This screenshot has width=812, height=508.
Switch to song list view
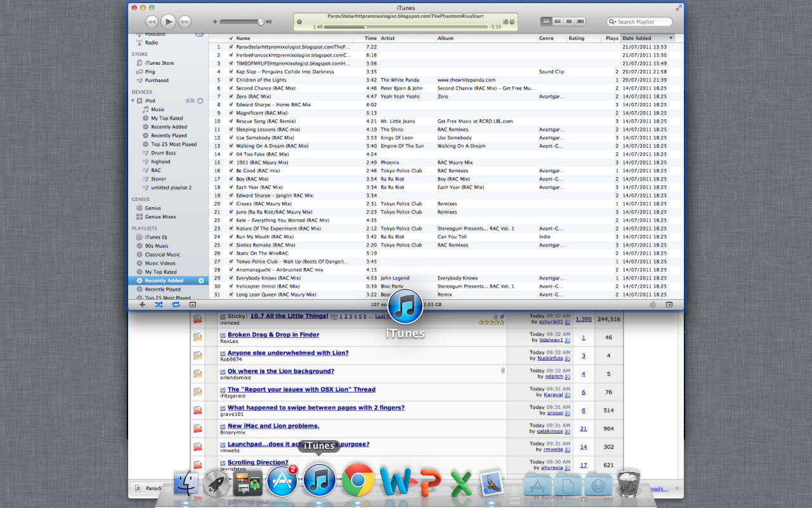[546, 22]
